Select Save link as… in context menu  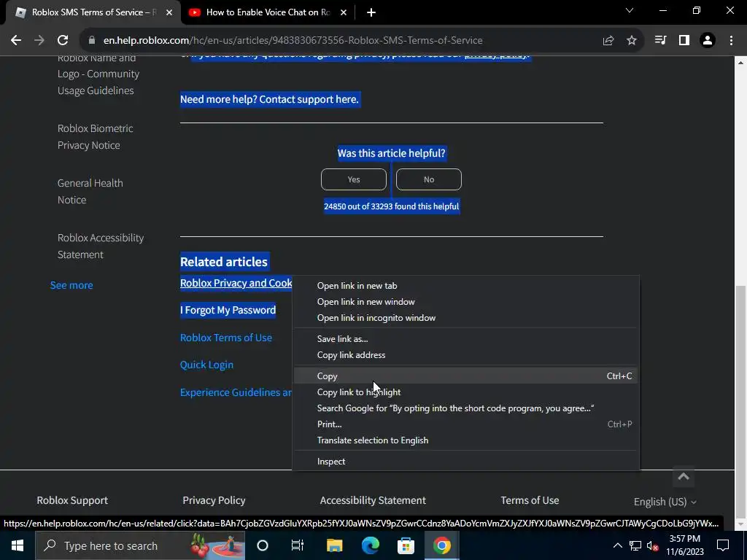[x=465, y=339]
